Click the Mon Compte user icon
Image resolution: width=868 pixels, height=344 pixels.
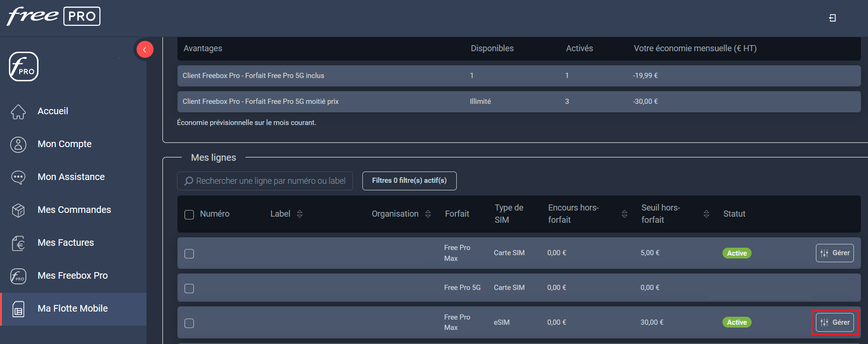click(x=18, y=144)
